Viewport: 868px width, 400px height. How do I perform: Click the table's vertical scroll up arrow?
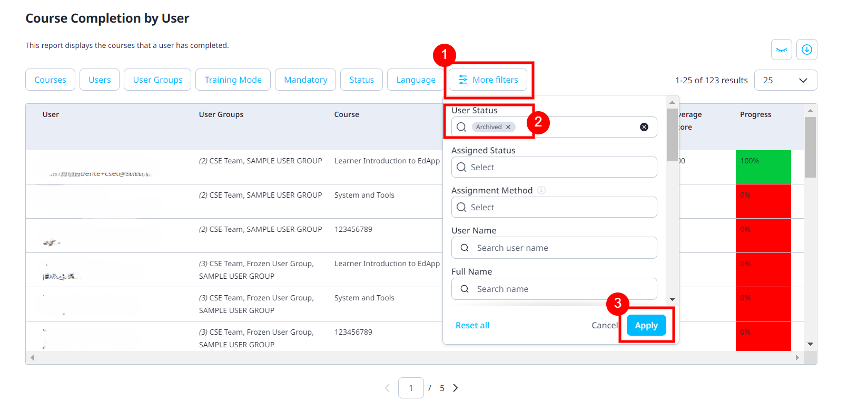tap(810, 110)
